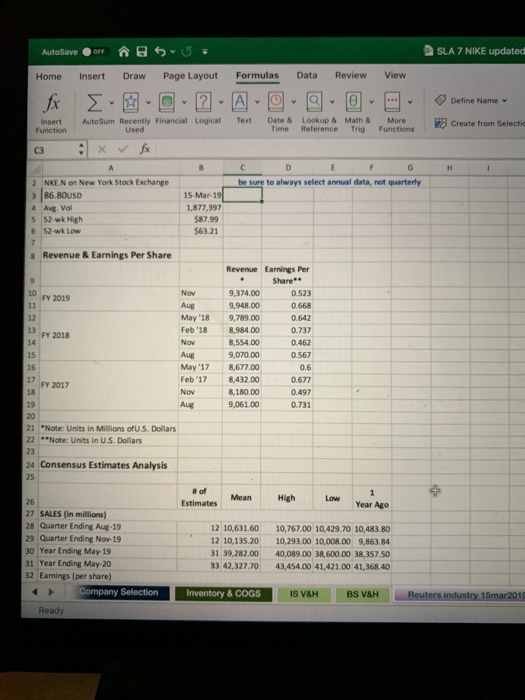Open the Home ribbon tab
Screen dimensions: 525x700
49,76
